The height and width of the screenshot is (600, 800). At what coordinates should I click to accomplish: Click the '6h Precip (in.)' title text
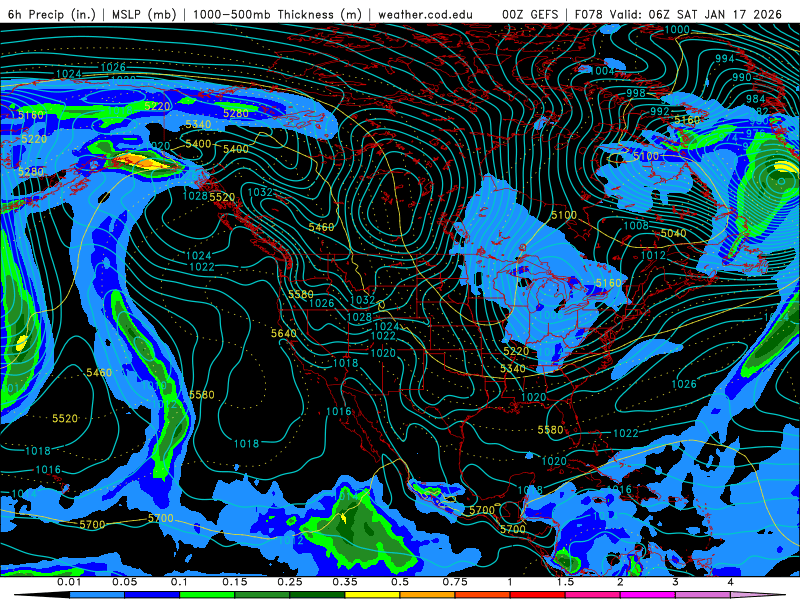click(x=52, y=14)
